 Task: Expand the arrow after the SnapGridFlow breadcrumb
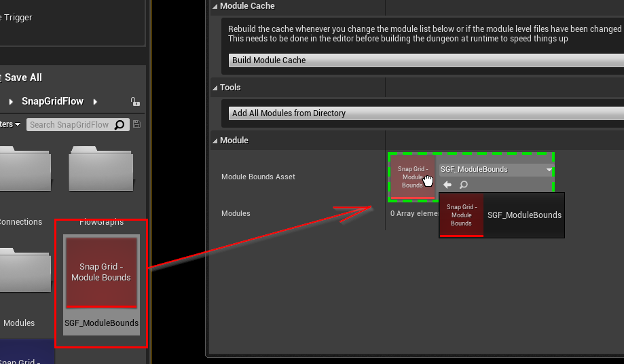click(95, 102)
